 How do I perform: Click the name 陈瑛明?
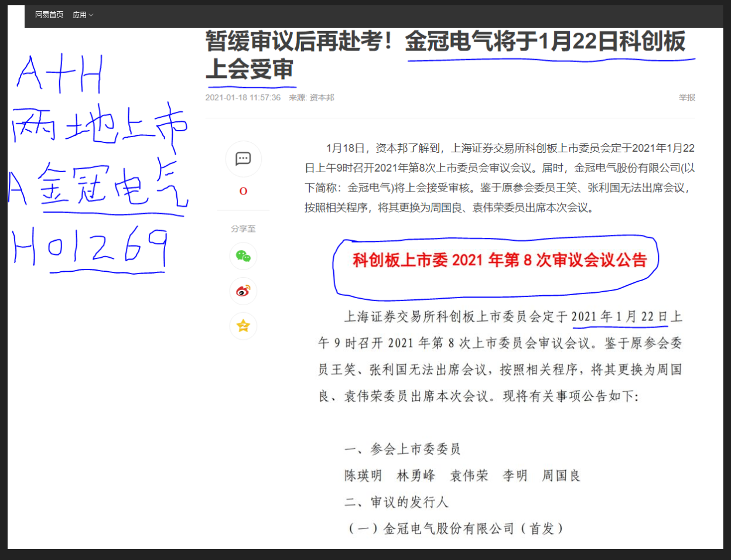click(363, 476)
